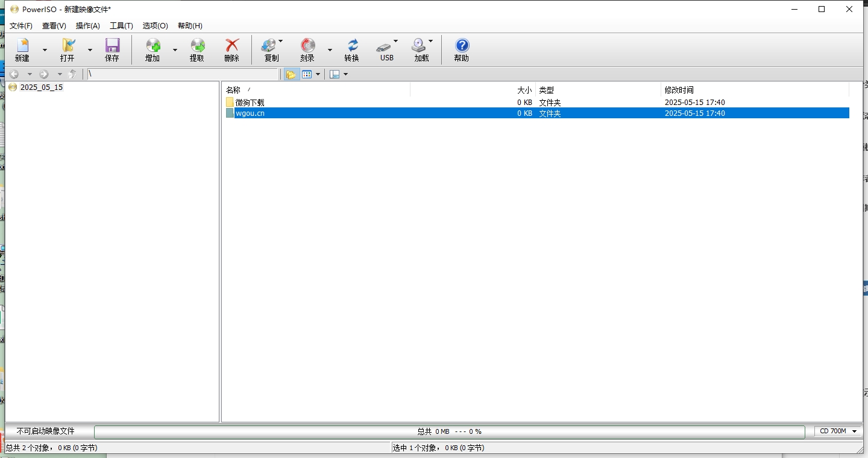The width and height of the screenshot is (868, 458).
Task: Open the 文件(F) menu
Action: tap(21, 26)
